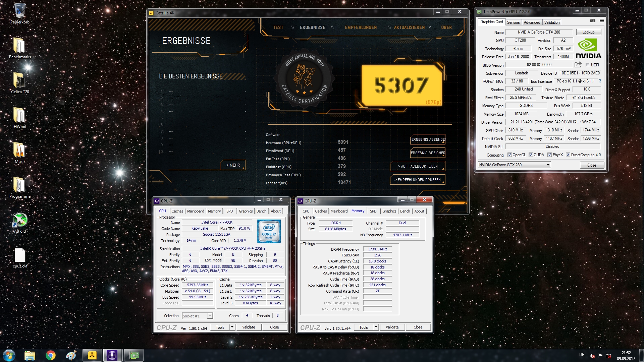Open the Windows Start button
The height and width of the screenshot is (362, 644).
9,355
